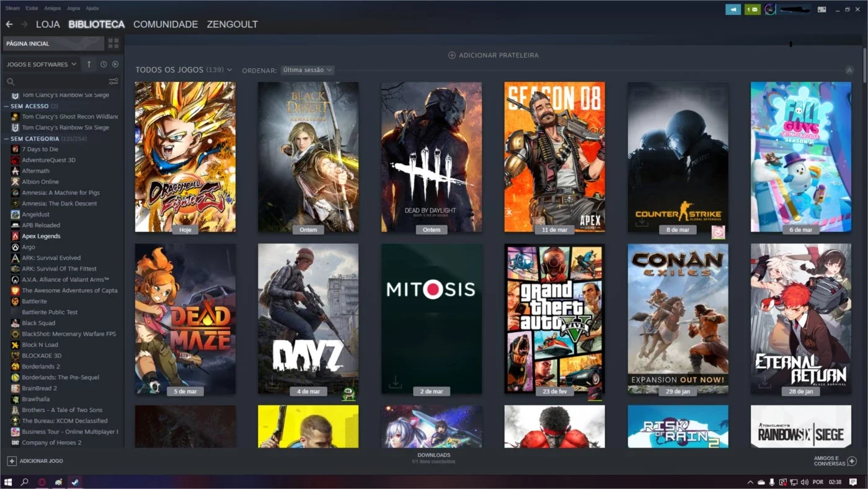Open the Steam menu
868x489 pixels.
click(12, 9)
